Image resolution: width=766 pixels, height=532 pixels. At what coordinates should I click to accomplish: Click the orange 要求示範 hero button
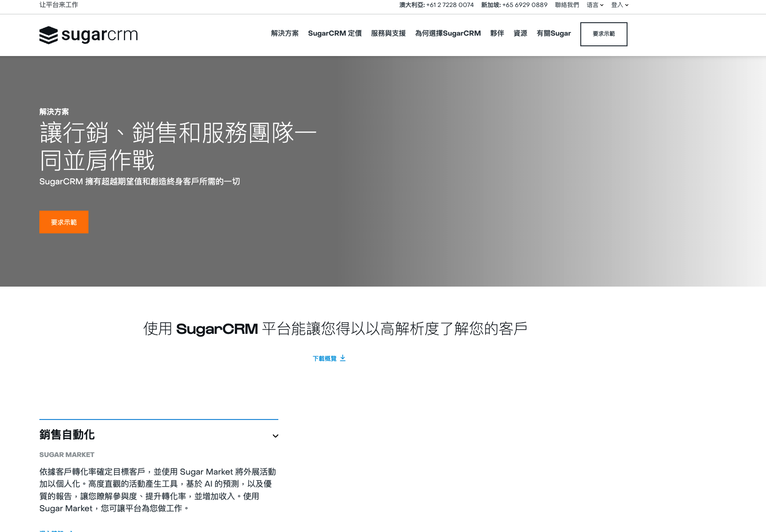(x=64, y=222)
